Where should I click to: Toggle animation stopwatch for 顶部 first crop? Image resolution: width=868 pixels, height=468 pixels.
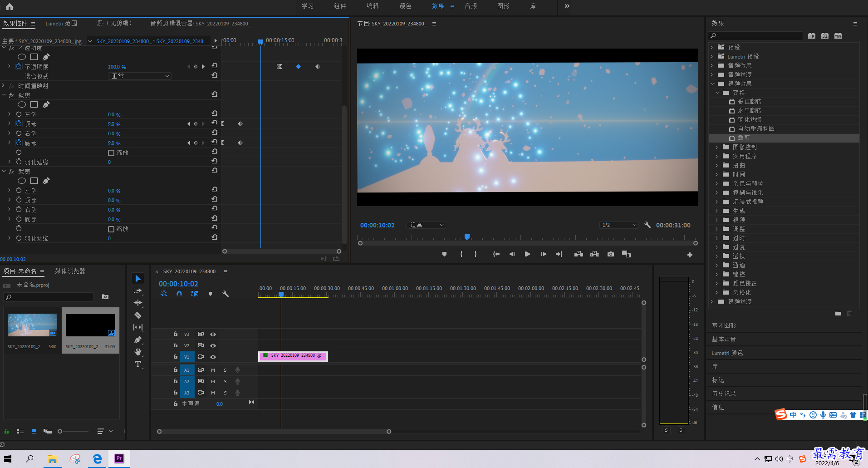pyautogui.click(x=19, y=123)
